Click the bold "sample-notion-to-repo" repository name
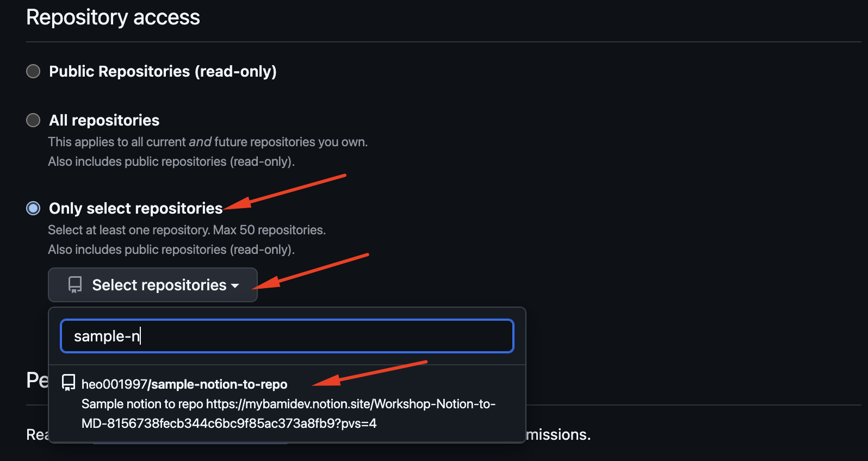The width and height of the screenshot is (868, 461). pyautogui.click(x=219, y=384)
